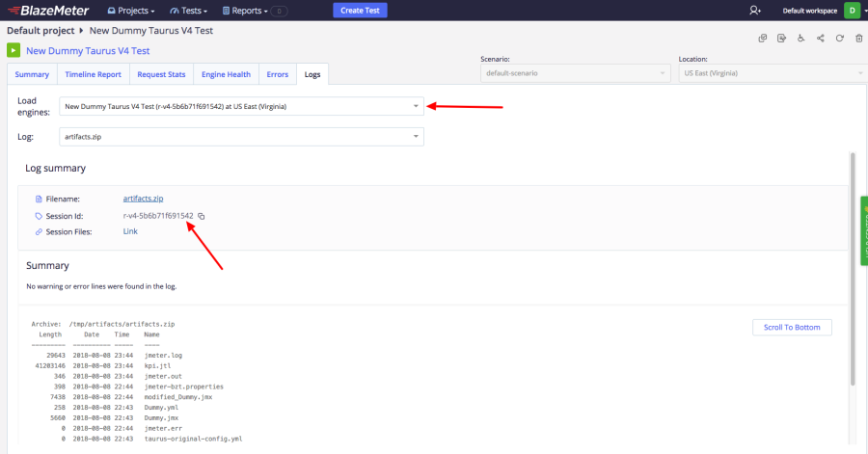Click the refresh report icon
The width and height of the screenshot is (868, 454).
coord(840,39)
